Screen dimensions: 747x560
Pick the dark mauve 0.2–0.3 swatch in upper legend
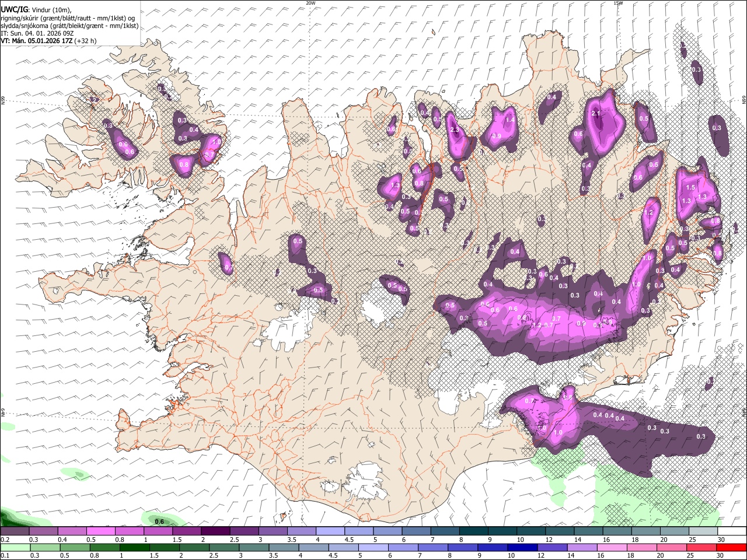click(15, 531)
